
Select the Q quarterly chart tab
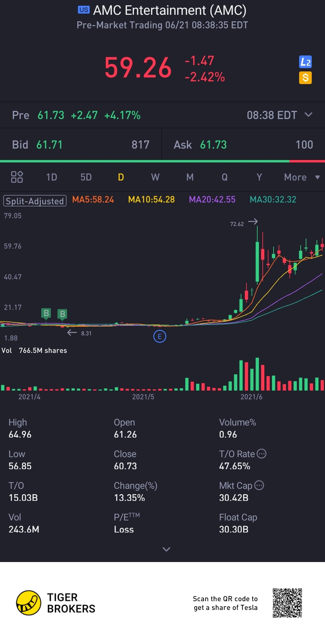point(224,177)
